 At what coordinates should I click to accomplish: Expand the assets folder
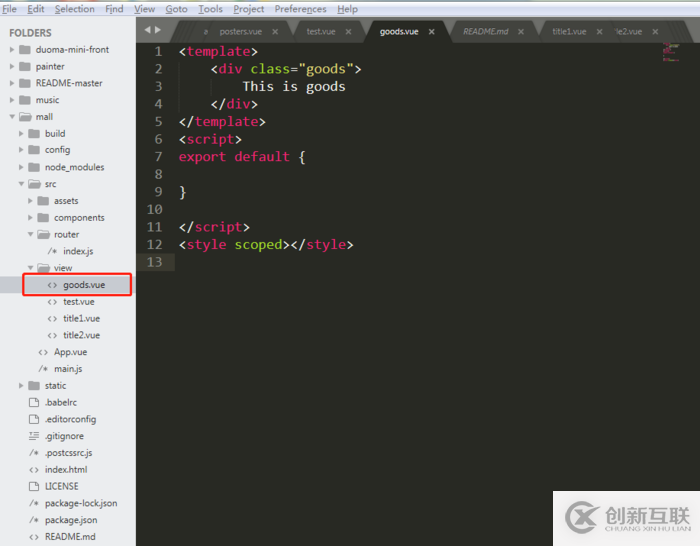pyautogui.click(x=30, y=201)
